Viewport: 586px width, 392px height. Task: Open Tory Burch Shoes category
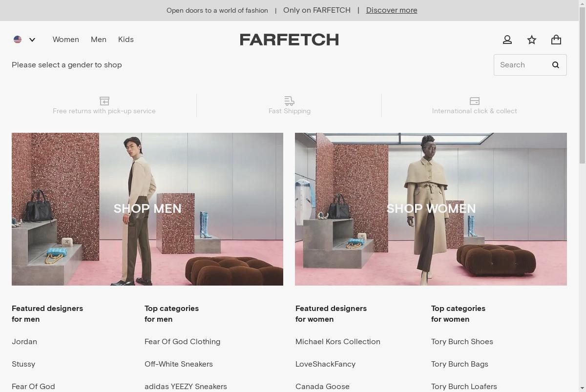[x=462, y=342]
